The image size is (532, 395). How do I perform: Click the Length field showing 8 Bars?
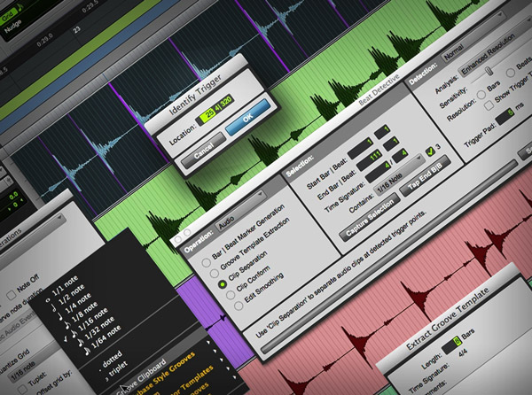coord(452,344)
